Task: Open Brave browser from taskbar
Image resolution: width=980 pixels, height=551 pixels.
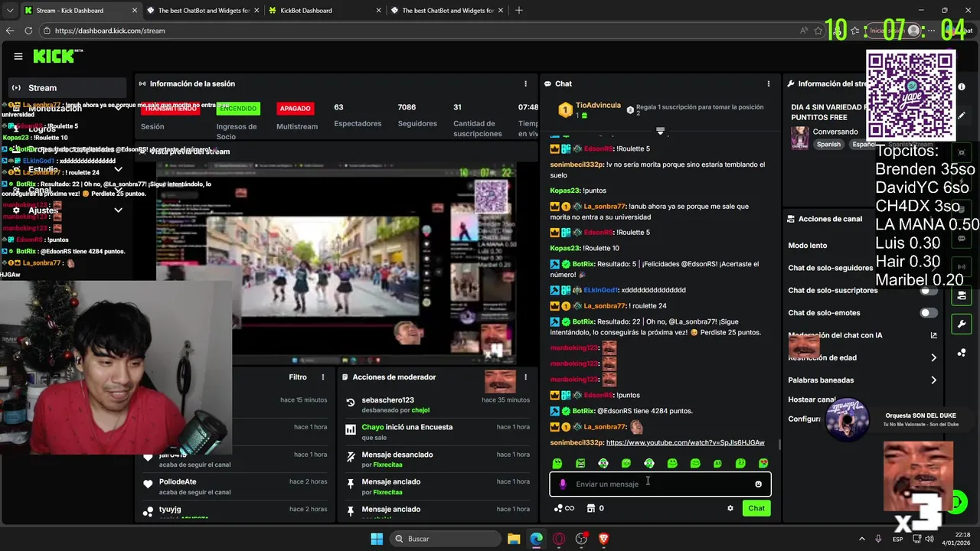Action: [603, 539]
